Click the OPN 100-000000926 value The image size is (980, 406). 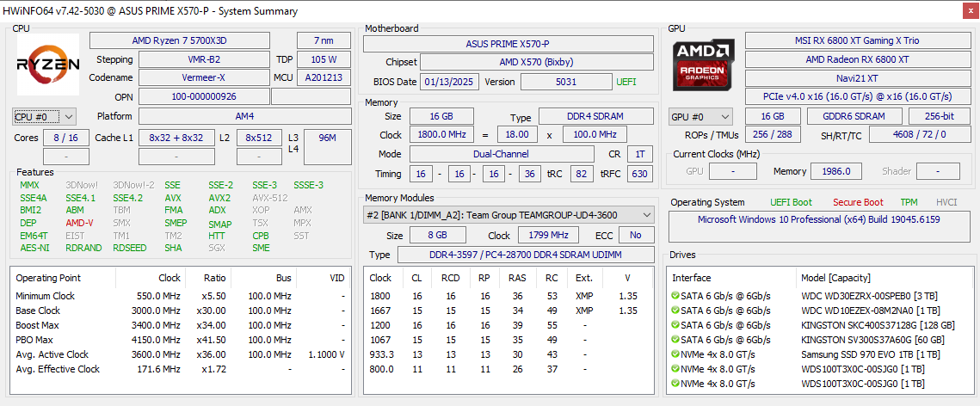pyautogui.click(x=205, y=97)
